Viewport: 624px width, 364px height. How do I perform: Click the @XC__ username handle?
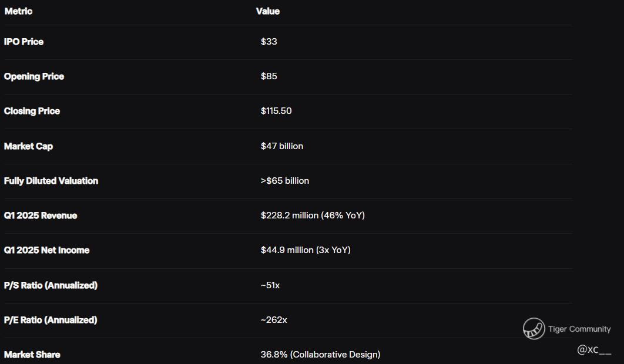pyautogui.click(x=594, y=350)
